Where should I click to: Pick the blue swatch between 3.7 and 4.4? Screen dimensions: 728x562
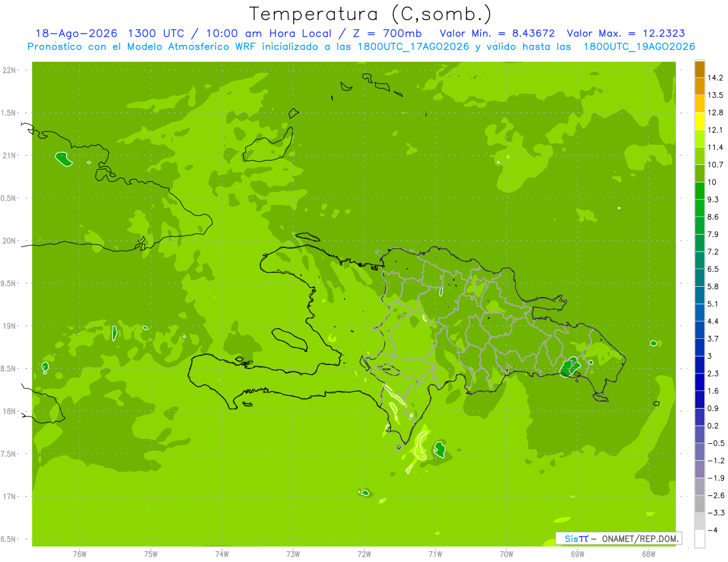(x=699, y=330)
